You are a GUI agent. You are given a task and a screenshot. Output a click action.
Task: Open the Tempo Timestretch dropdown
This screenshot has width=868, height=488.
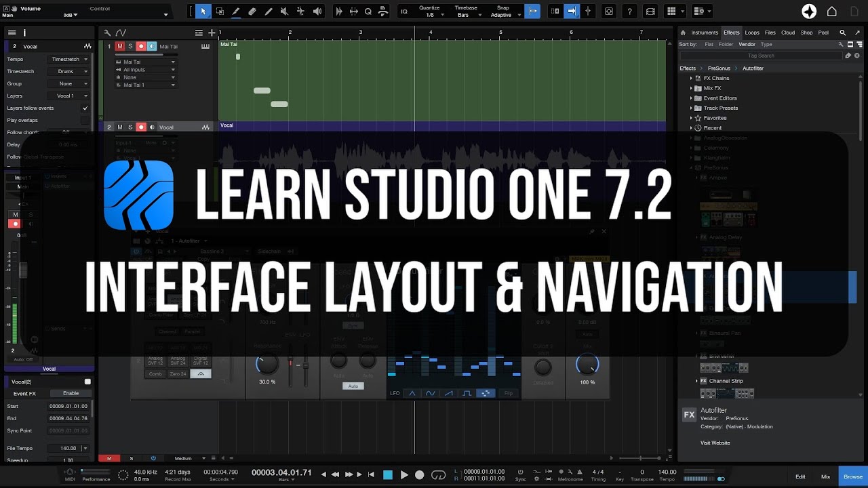(x=68, y=59)
